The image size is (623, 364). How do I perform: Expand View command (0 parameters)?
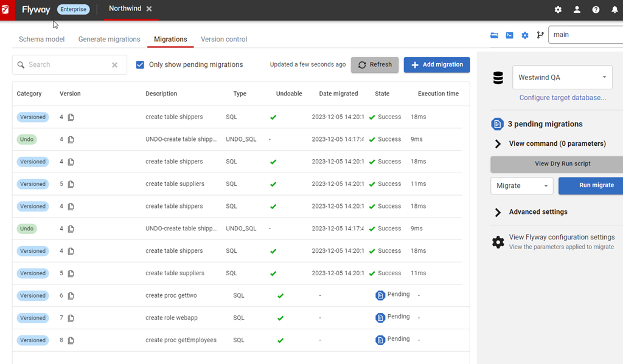tap(498, 144)
